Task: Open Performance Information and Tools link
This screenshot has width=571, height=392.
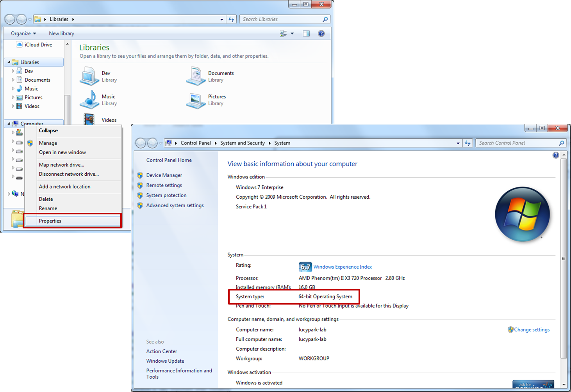Action: pyautogui.click(x=179, y=374)
